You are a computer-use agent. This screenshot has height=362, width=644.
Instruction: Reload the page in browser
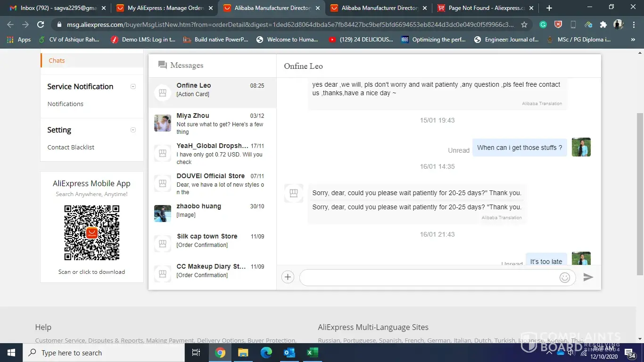tap(41, 25)
